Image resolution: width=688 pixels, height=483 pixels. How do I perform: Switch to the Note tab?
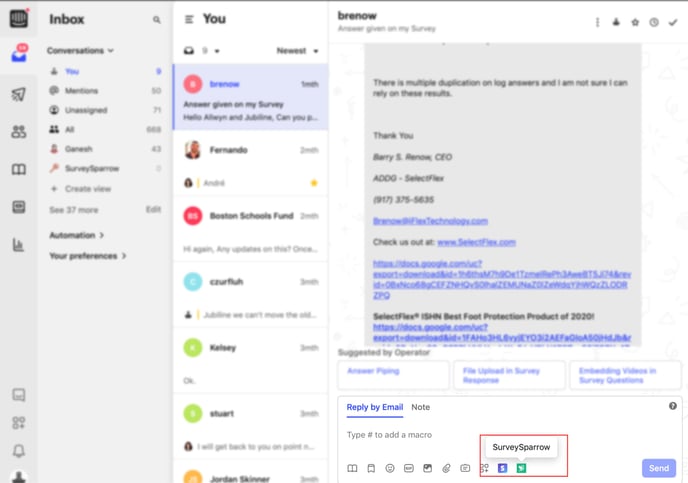[x=420, y=407]
